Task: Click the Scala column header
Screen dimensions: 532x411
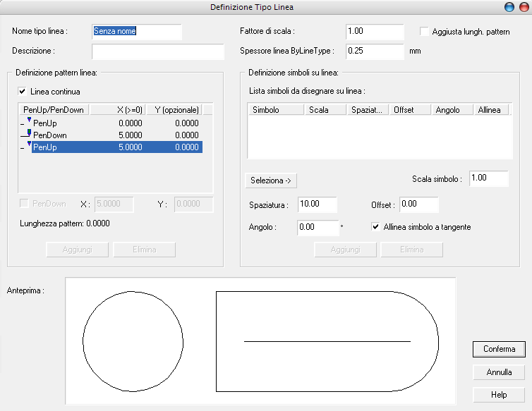Action: click(x=325, y=110)
